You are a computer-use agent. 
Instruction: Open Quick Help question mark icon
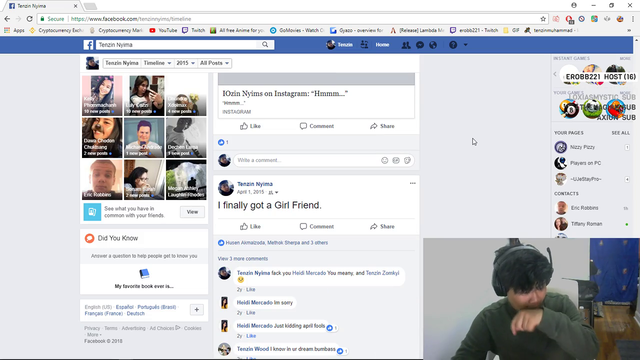453,45
